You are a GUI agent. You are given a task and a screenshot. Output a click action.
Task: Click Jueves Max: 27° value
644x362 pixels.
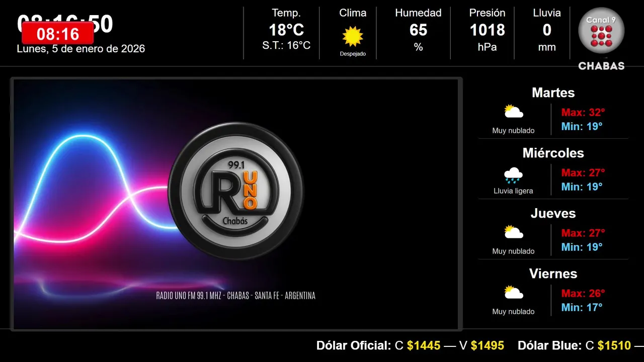coord(583,233)
